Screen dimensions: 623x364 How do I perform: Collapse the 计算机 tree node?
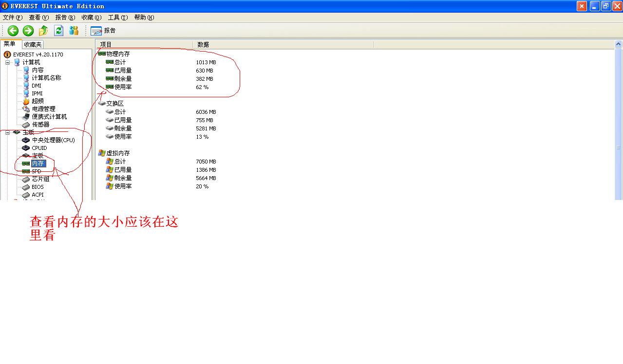click(7, 62)
